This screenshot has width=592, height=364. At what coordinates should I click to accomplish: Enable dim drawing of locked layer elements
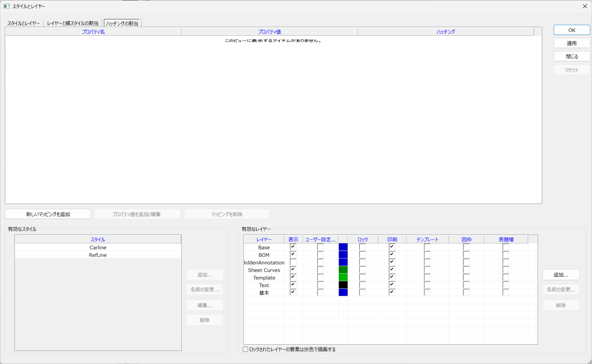246,349
